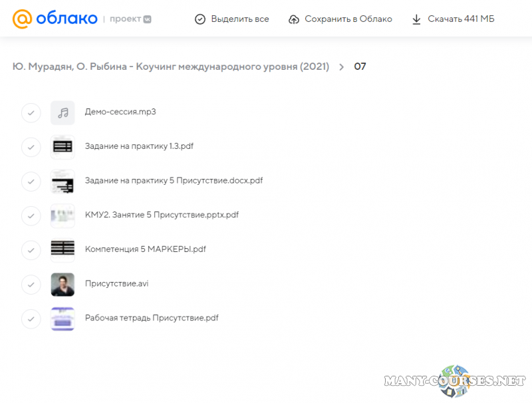Click the cloud upload icon before Сохранить в Облако

tap(293, 19)
